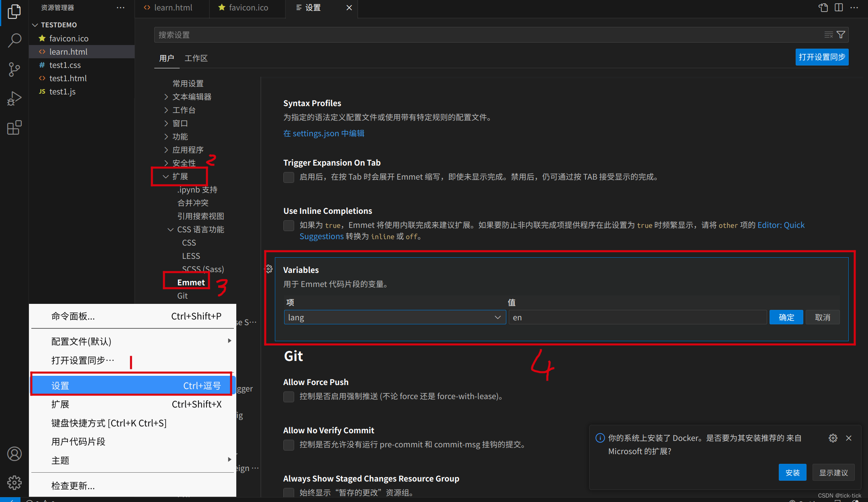868x502 pixels.
Task: Open Docker notification gear icon
Action: (x=833, y=438)
